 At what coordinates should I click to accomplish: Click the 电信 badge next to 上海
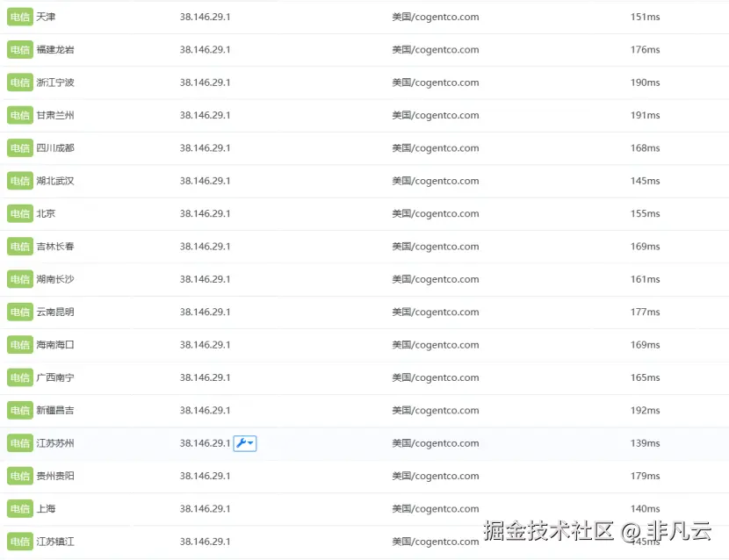tap(19, 508)
